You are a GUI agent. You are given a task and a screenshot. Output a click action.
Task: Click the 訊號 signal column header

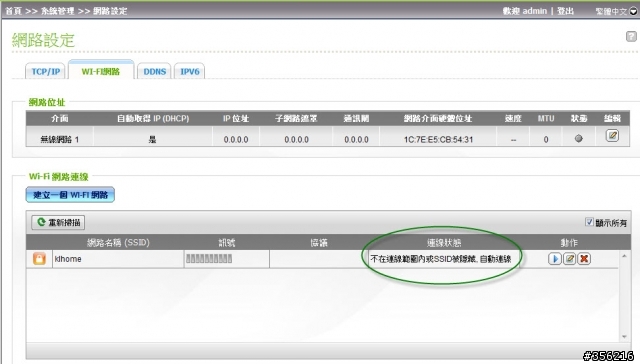[x=227, y=243]
